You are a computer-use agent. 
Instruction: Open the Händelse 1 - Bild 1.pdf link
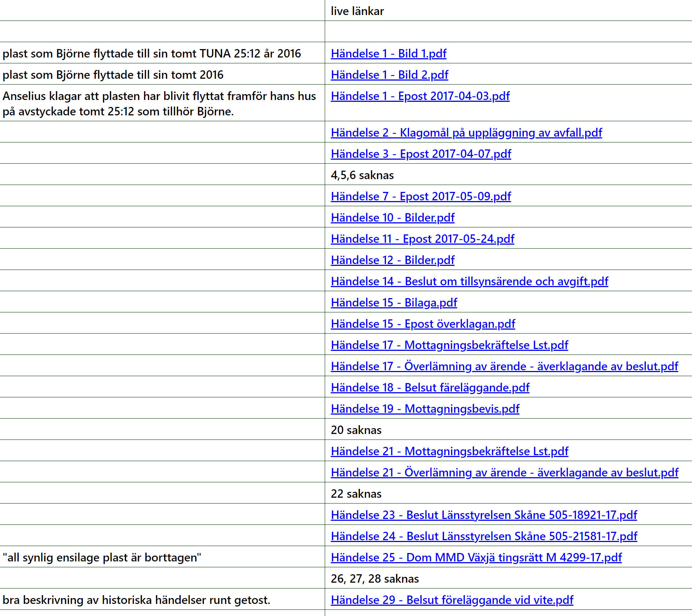(389, 53)
